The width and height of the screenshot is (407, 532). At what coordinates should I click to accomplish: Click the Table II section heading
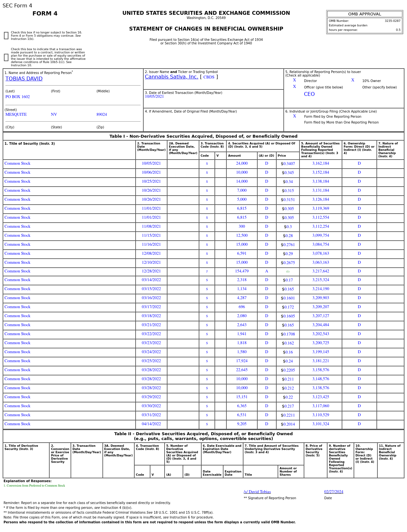pos(203,436)
